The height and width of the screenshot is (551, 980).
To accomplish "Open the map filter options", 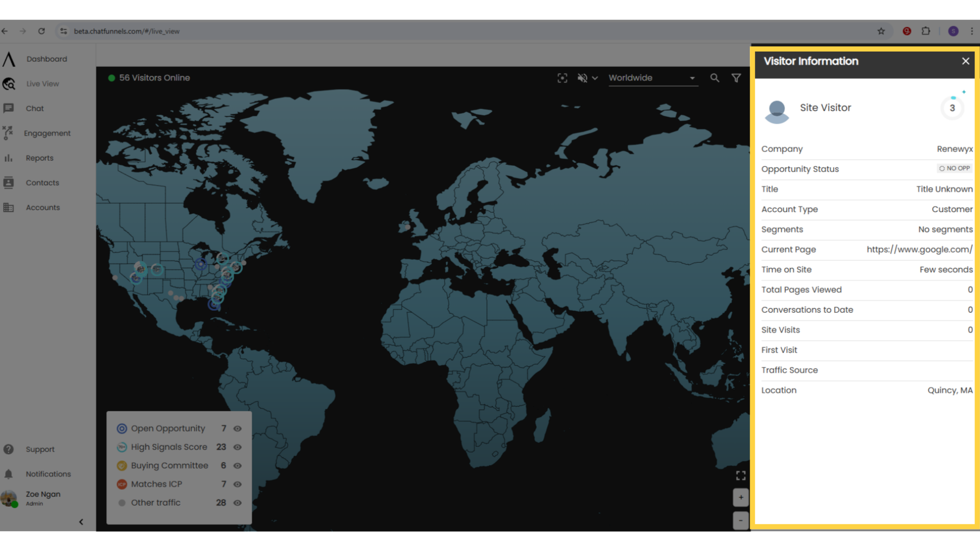I will point(736,78).
